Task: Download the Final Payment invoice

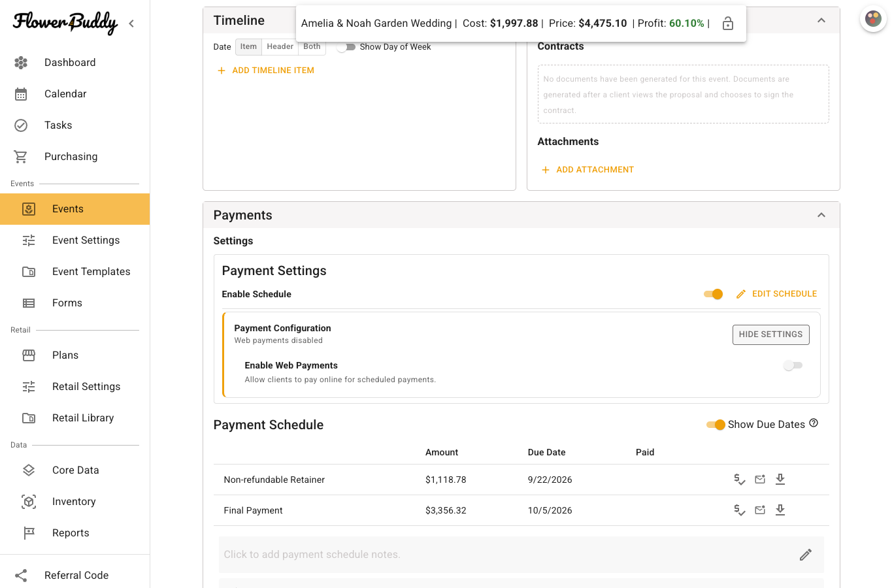Action: [x=780, y=510]
